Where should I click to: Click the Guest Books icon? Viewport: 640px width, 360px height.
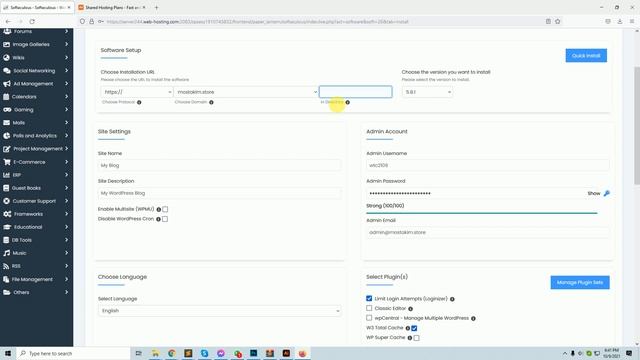click(6, 188)
